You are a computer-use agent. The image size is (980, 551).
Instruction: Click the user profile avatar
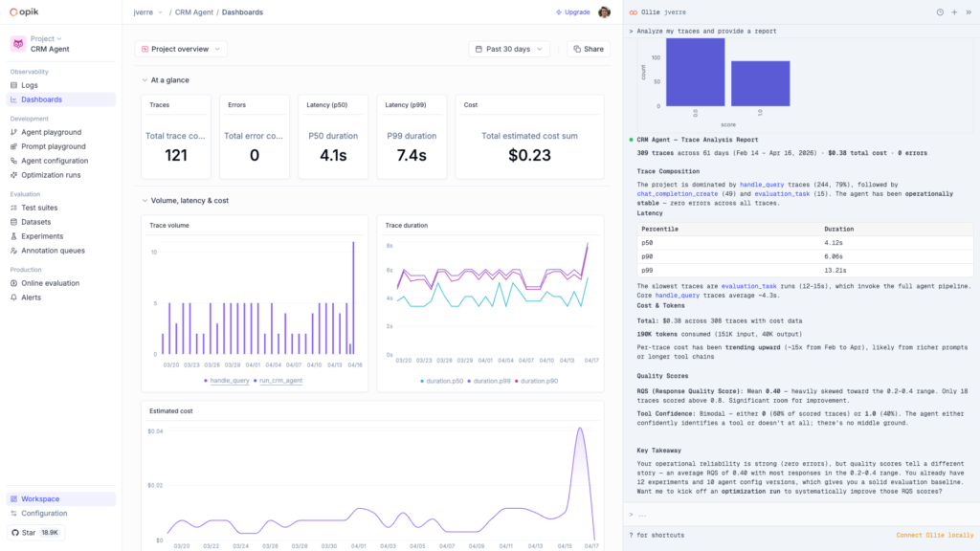click(x=604, y=12)
